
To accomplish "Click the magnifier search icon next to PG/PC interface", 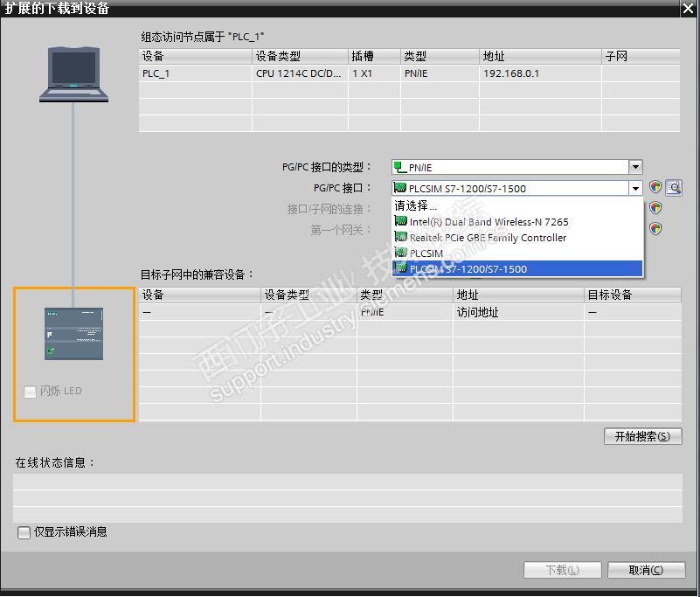I will click(x=674, y=188).
